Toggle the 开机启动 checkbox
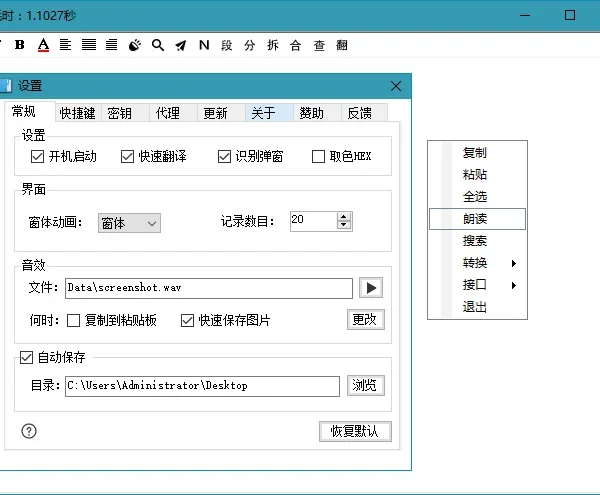Image resolution: width=600 pixels, height=495 pixels. click(38, 157)
